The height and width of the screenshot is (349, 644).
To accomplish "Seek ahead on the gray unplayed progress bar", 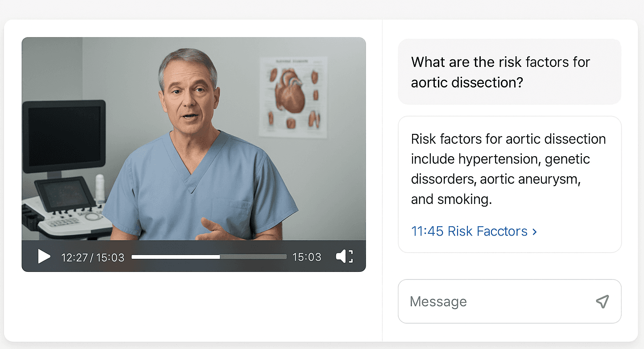I will point(253,257).
